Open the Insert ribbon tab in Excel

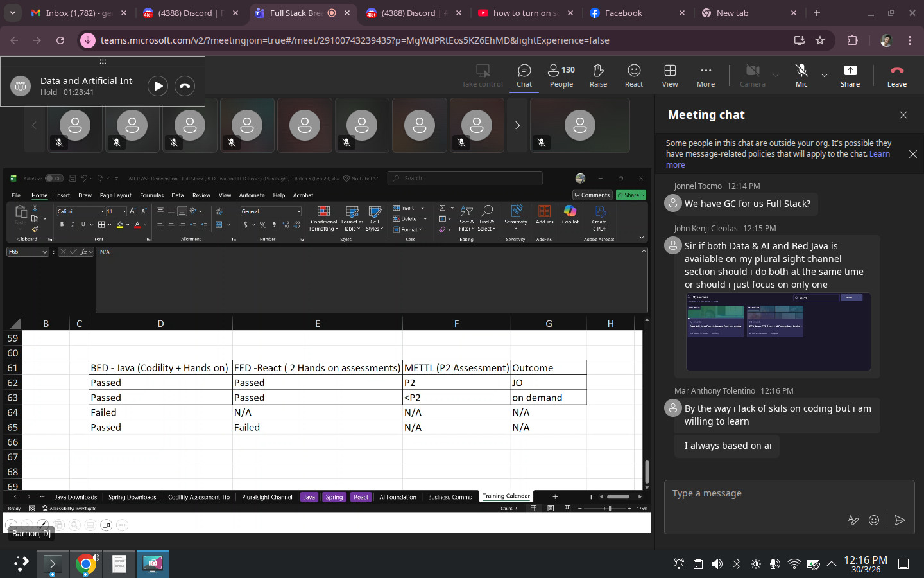62,195
